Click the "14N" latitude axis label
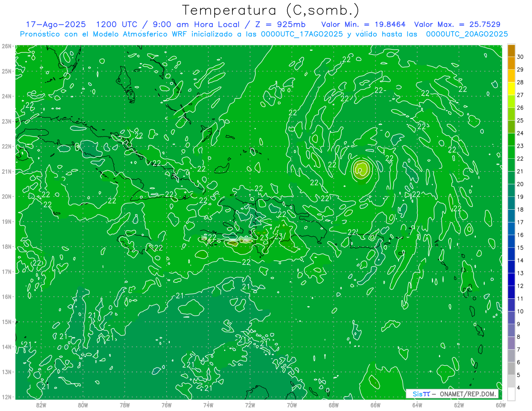This screenshot has height=411, width=532. click(x=7, y=347)
